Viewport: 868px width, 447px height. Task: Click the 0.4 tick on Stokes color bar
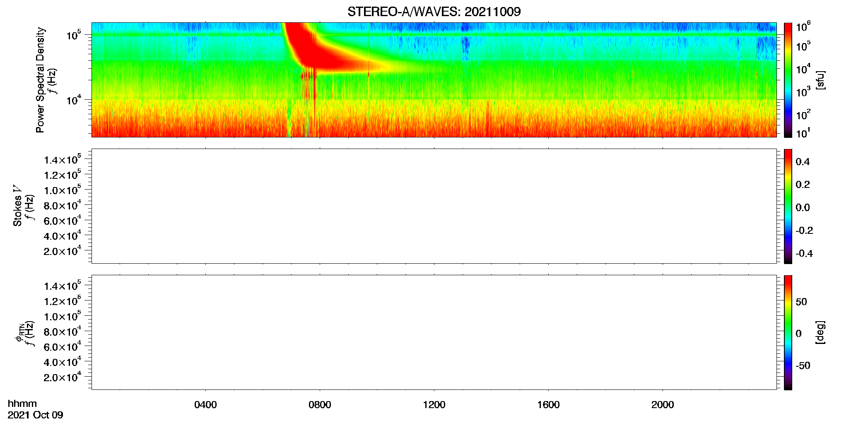(x=803, y=162)
